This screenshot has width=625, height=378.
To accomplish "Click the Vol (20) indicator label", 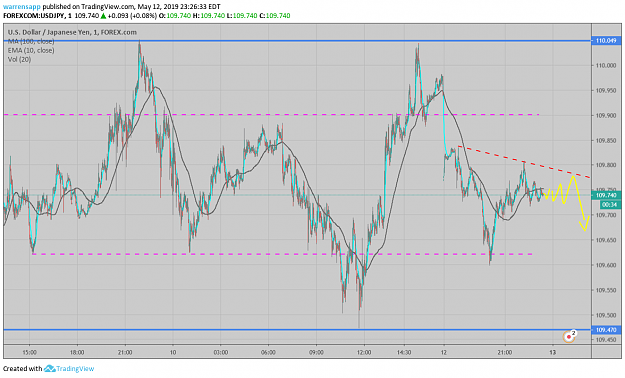I will 19,59.
